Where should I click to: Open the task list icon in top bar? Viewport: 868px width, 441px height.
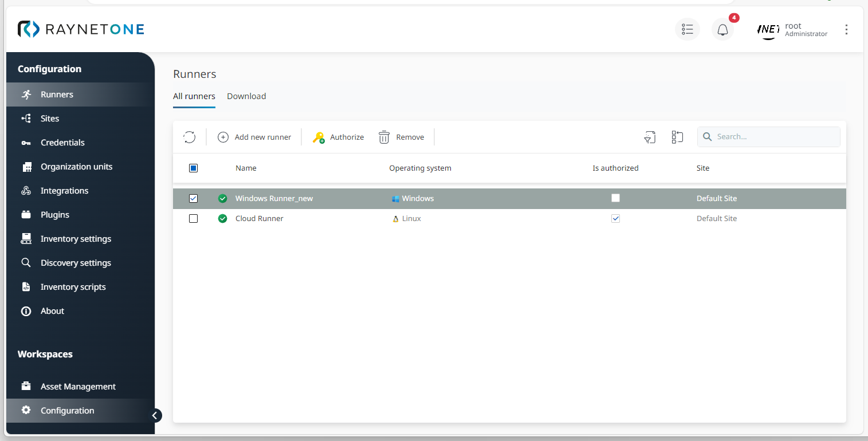point(687,29)
